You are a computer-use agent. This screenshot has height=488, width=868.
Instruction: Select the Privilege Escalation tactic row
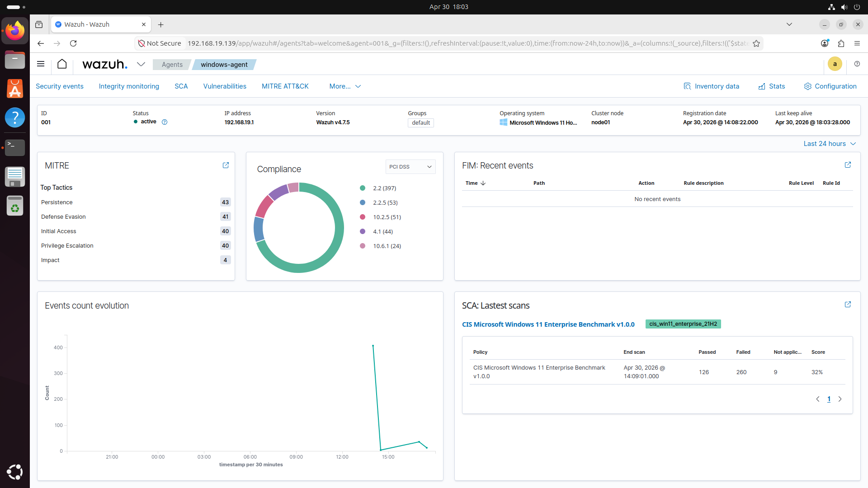[136, 246]
